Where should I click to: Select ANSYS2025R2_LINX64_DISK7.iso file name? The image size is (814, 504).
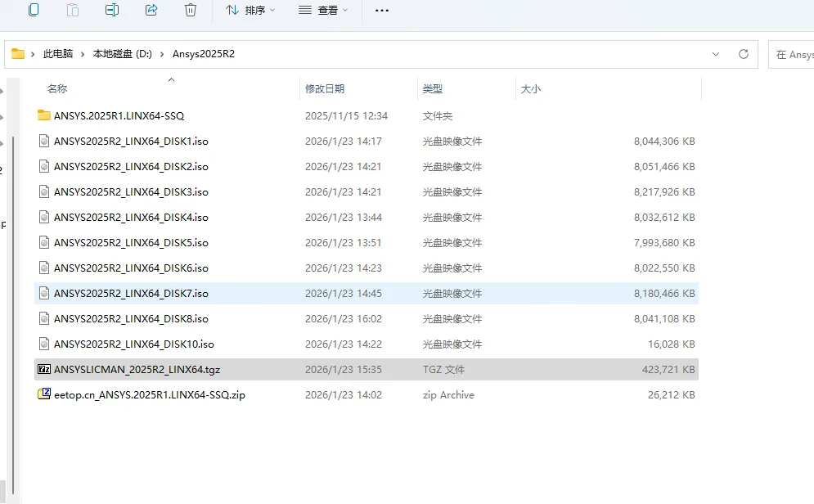pos(131,294)
